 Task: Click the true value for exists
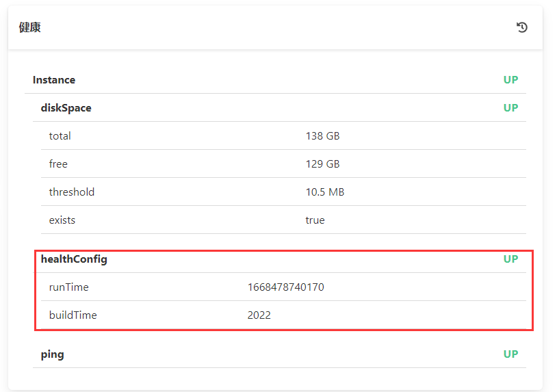[315, 220]
